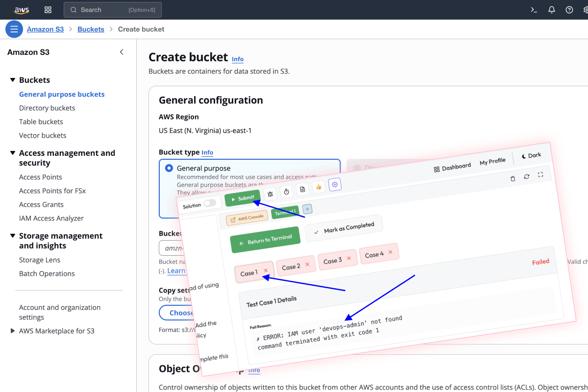Switch to the AWS Console tab
Screen dimensions: 588x392
(x=247, y=218)
